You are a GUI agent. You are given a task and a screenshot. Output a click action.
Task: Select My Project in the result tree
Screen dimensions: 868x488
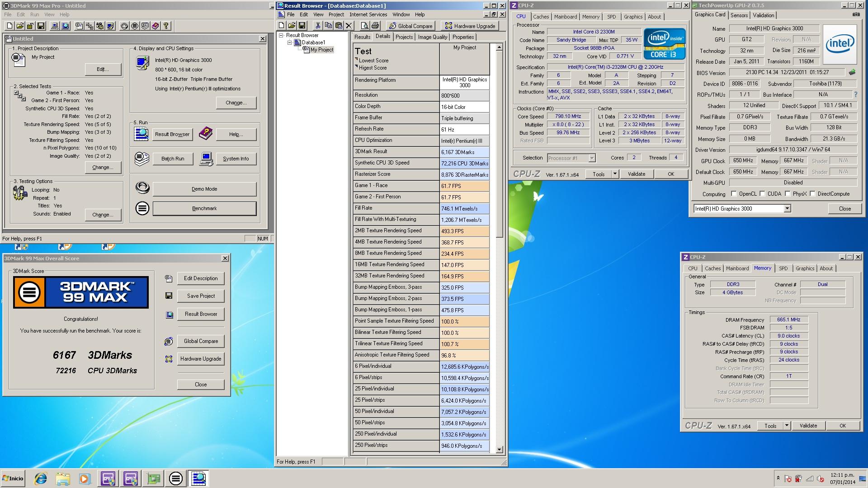[x=321, y=50]
